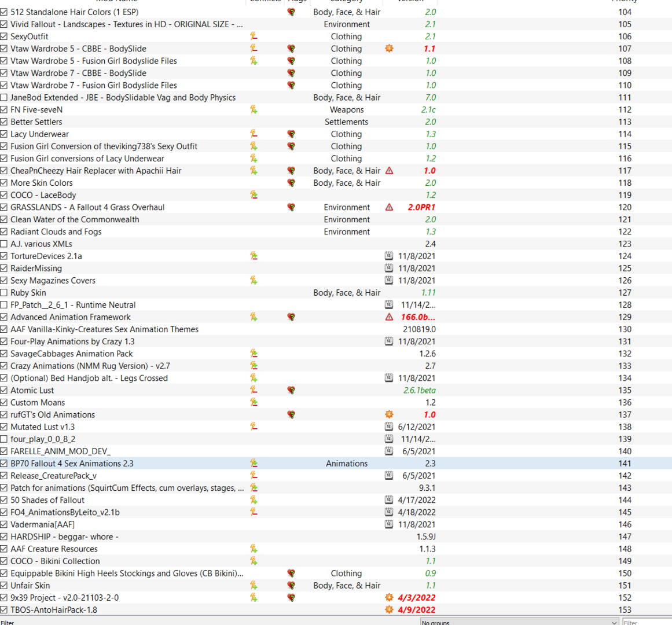Click version 2.0PR1 on GRASSLANDS row
Screen dimensions: 672x625
click(421, 207)
